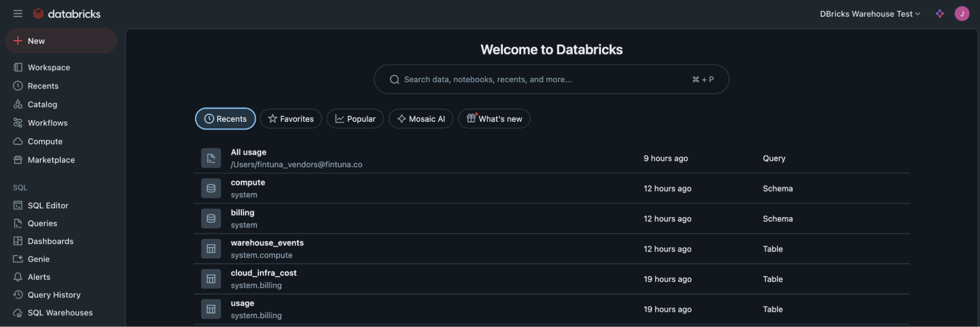Click the Workflows sidebar icon

pyautogui.click(x=18, y=122)
